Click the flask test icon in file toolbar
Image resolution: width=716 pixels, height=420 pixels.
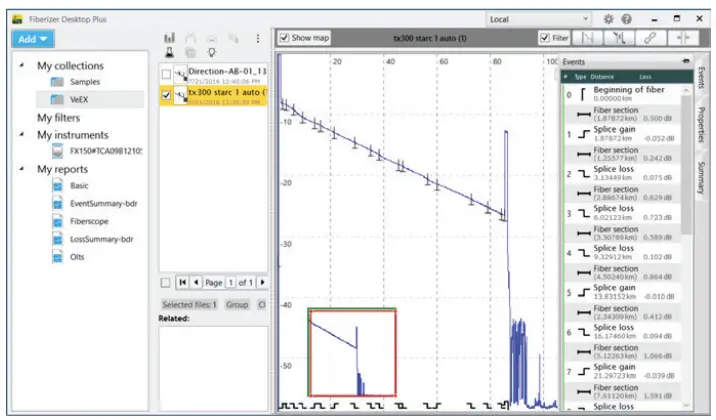[169, 52]
